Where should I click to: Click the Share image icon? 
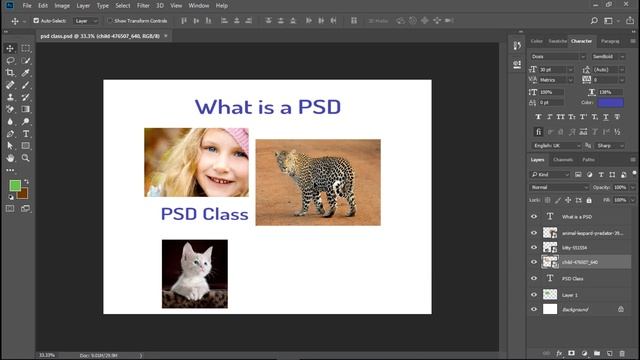(630, 20)
